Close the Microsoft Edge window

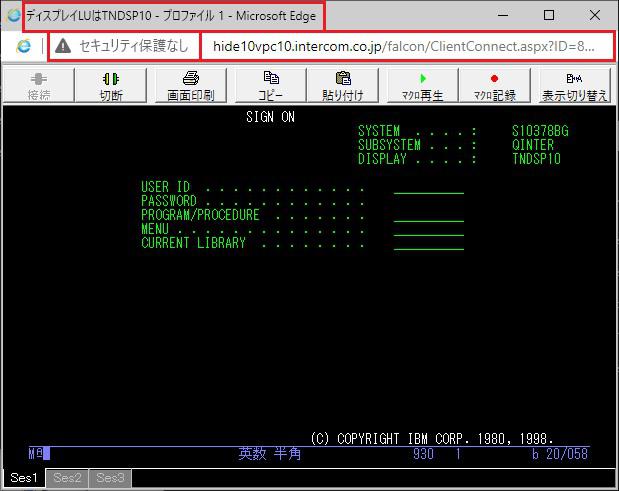coord(595,15)
